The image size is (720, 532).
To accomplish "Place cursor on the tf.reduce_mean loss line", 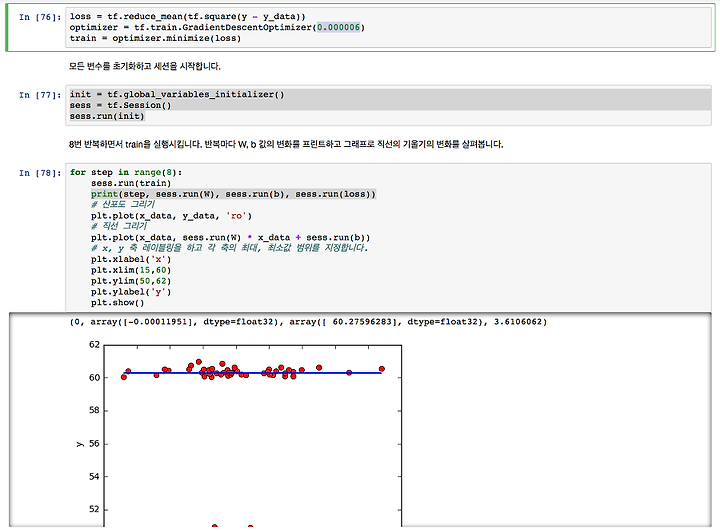I will pos(187,17).
